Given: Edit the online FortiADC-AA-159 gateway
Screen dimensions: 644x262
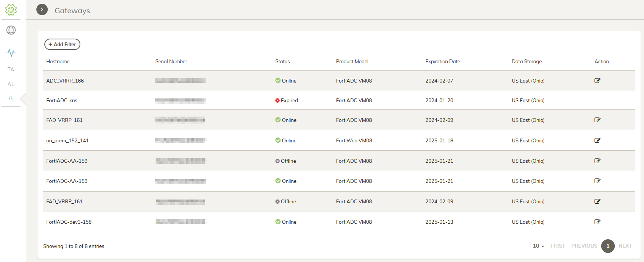Looking at the screenshot, I should point(597,181).
